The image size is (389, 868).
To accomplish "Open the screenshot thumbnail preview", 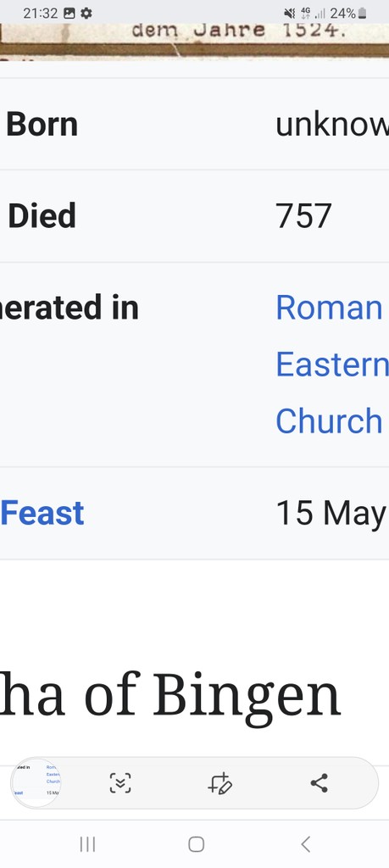I will coord(36,783).
